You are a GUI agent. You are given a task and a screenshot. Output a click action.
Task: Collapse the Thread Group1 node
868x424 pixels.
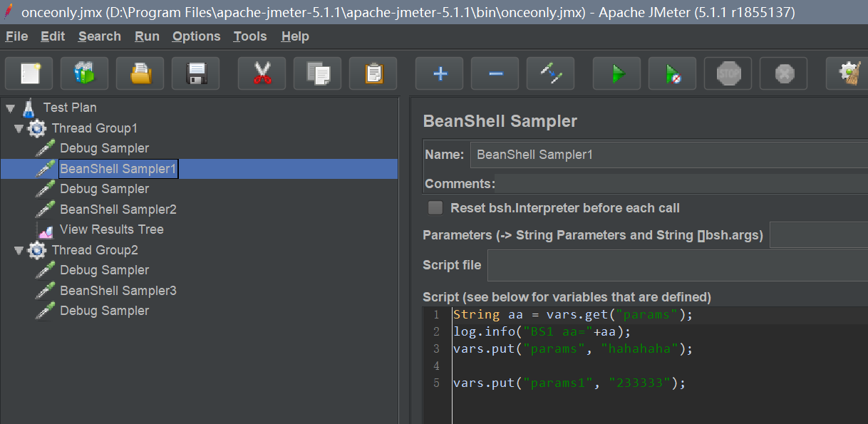tap(19, 129)
